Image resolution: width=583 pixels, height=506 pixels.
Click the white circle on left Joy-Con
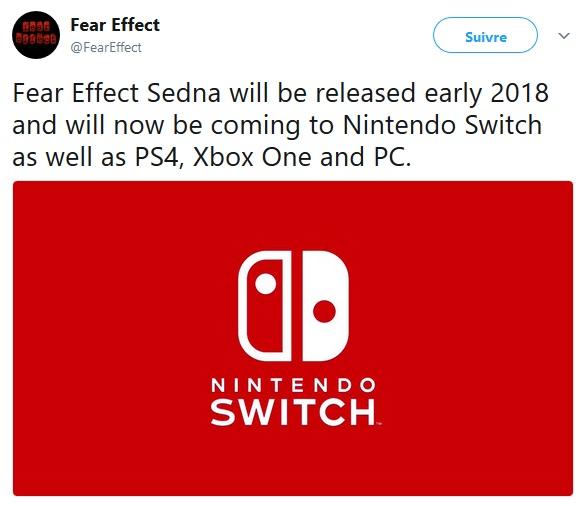[266, 284]
